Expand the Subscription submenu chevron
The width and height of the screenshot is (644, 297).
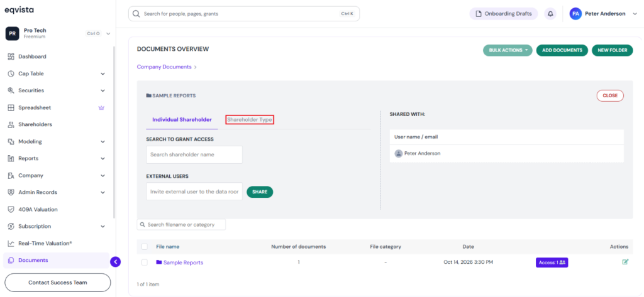point(103,227)
